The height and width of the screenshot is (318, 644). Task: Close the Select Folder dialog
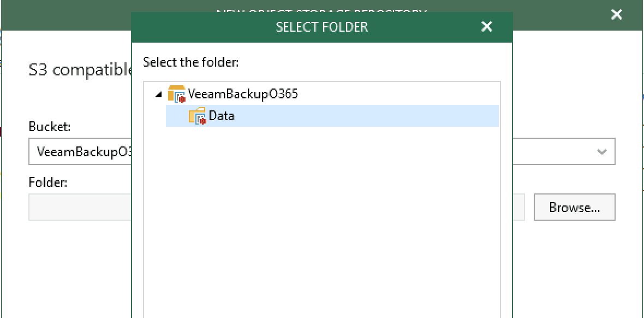pyautogui.click(x=487, y=27)
